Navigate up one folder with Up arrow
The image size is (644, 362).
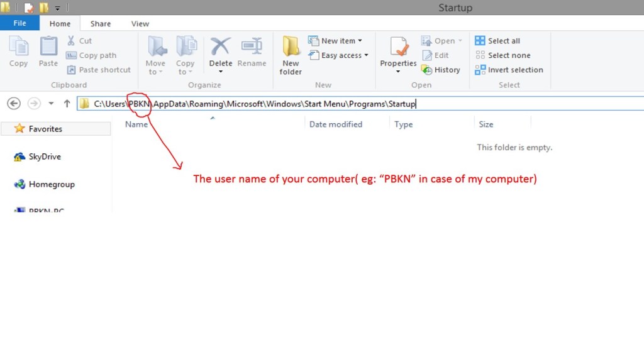pos(67,104)
